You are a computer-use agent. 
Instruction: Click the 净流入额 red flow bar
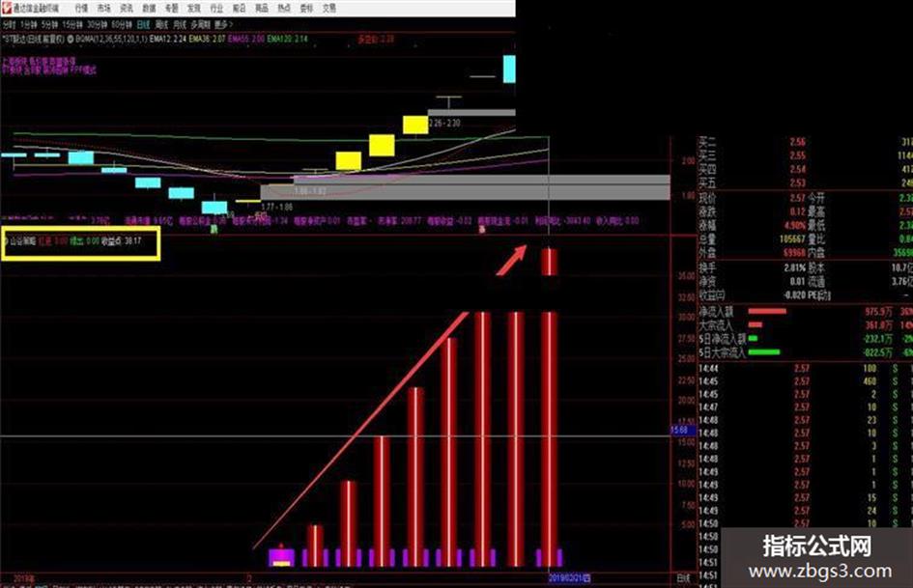pyautogui.click(x=767, y=312)
